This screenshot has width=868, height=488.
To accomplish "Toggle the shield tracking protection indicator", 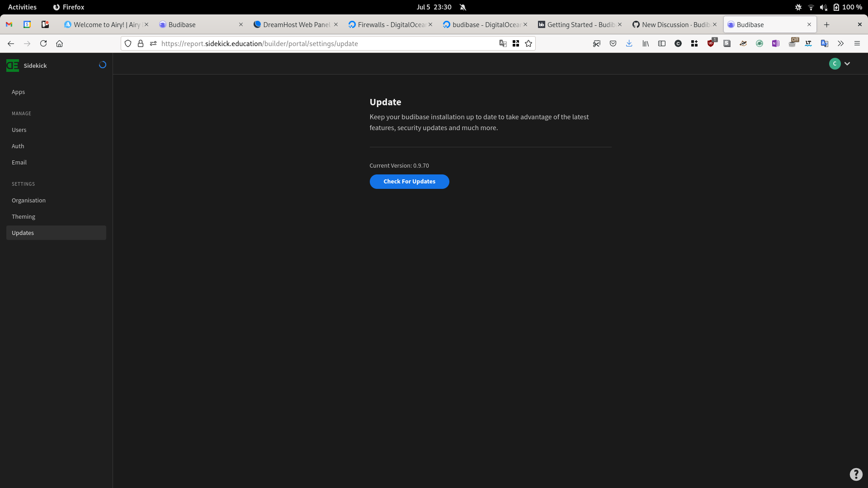I will (128, 43).
